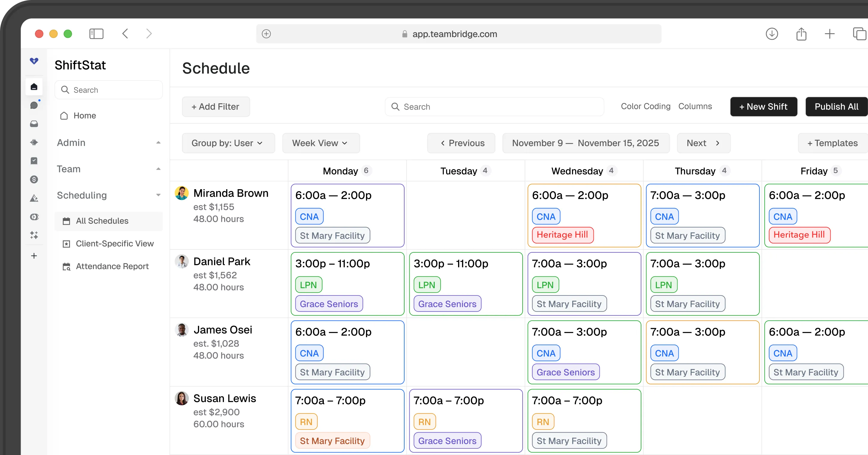Screen dimensions: 868x455
Task: Click the four-sparkles icon in left rail
Action: point(34,235)
